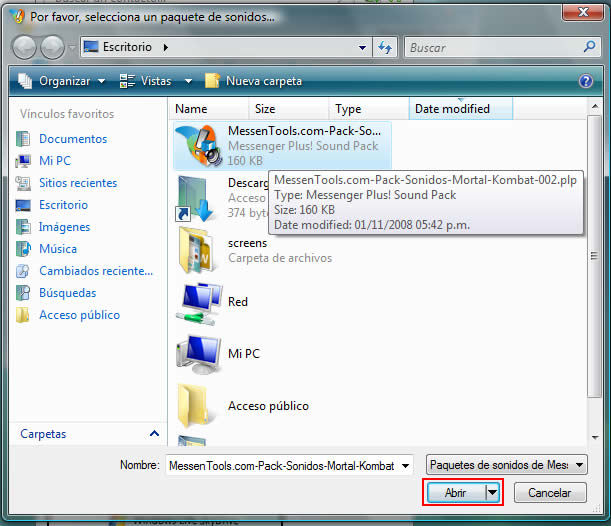This screenshot has height=526, width=611.
Task: Open the recent pages arrow next to Forward
Action: pos(71,48)
